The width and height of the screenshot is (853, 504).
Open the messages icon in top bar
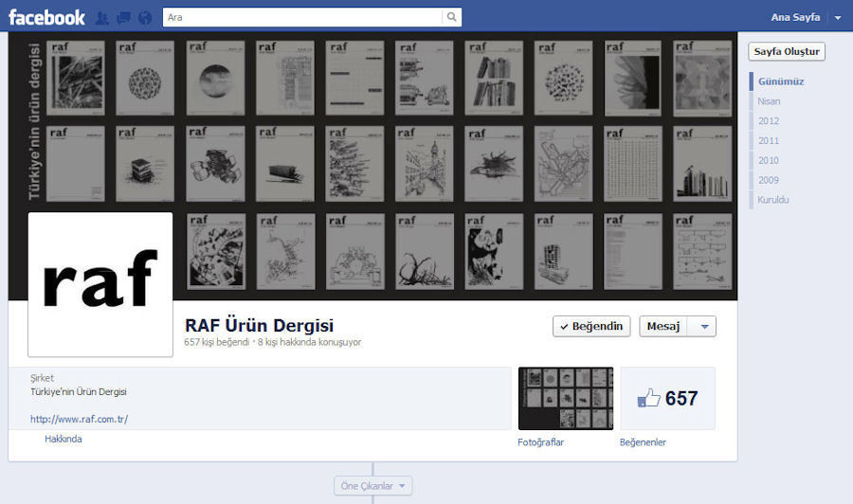click(x=123, y=18)
